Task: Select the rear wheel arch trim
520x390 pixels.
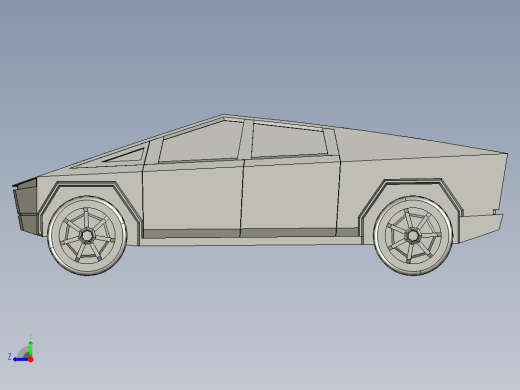Action: (x=413, y=182)
